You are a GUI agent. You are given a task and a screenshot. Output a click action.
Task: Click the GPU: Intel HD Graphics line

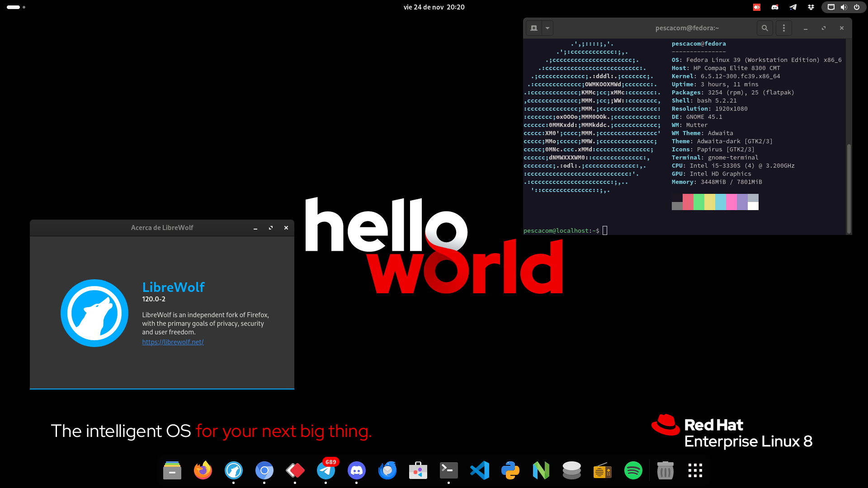pyautogui.click(x=711, y=174)
